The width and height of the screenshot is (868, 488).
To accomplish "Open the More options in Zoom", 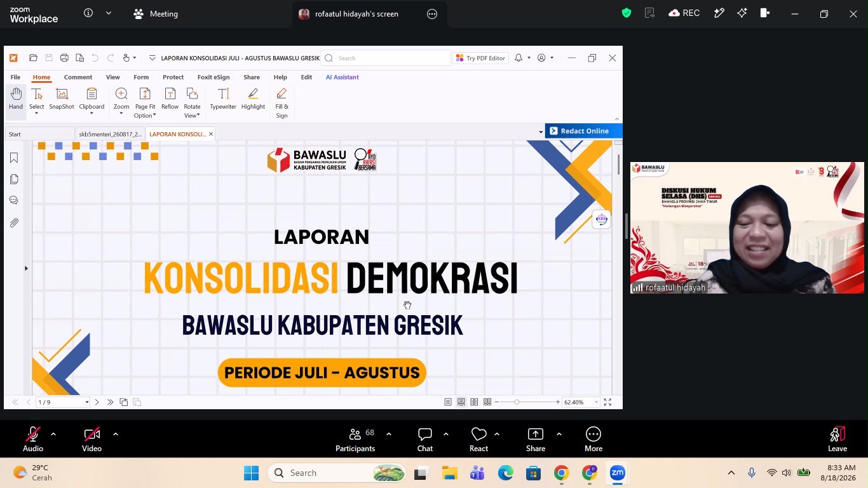I will (x=593, y=439).
